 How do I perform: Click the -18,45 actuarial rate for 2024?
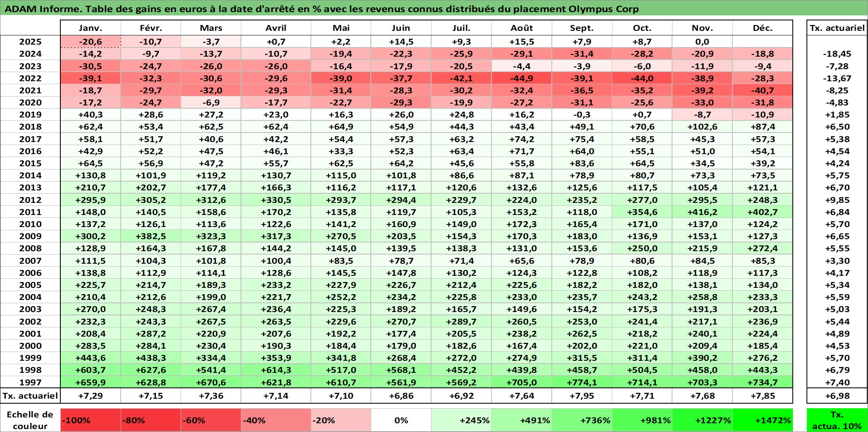click(x=837, y=54)
